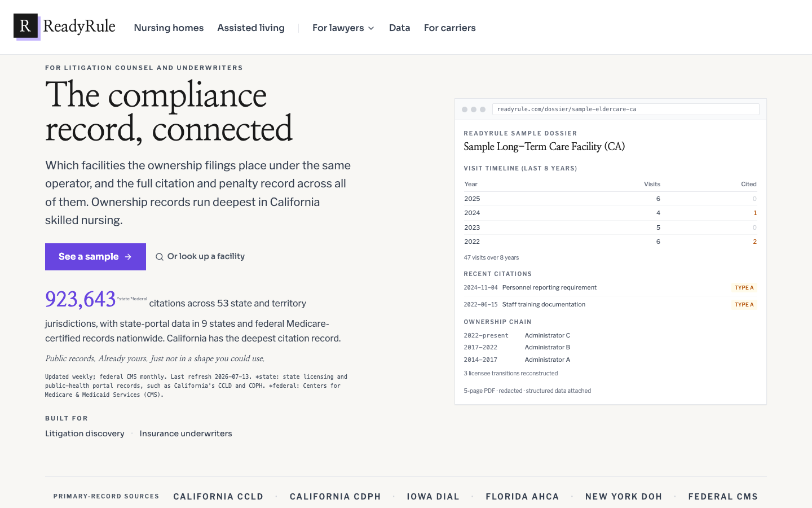The image size is (812, 508).
Task: Click the Visits column header
Action: 652,184
